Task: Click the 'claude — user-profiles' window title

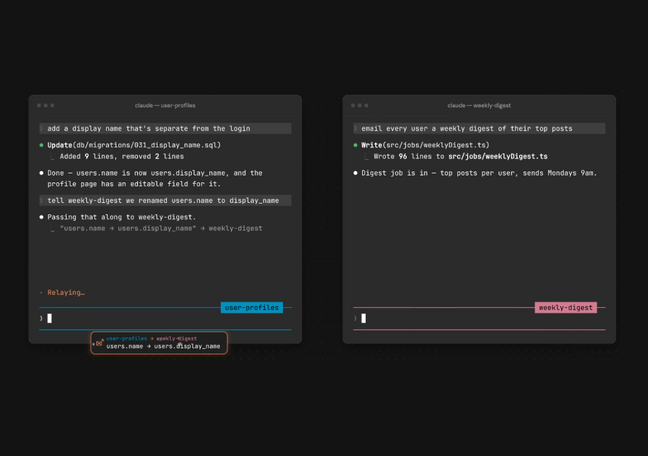Action: coord(165,105)
